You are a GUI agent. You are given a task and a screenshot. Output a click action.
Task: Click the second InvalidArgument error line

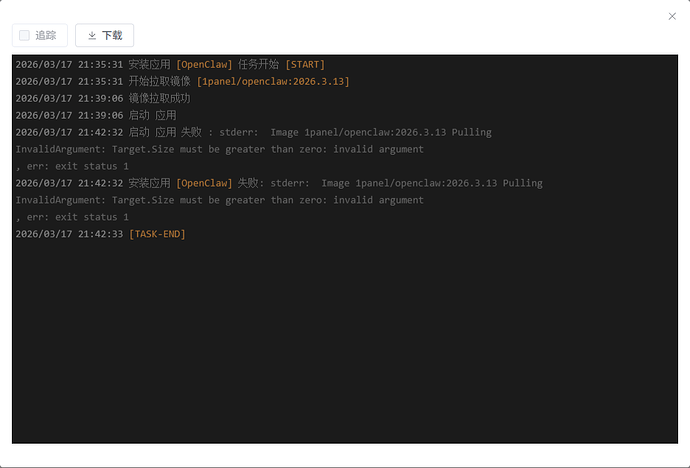coord(219,200)
